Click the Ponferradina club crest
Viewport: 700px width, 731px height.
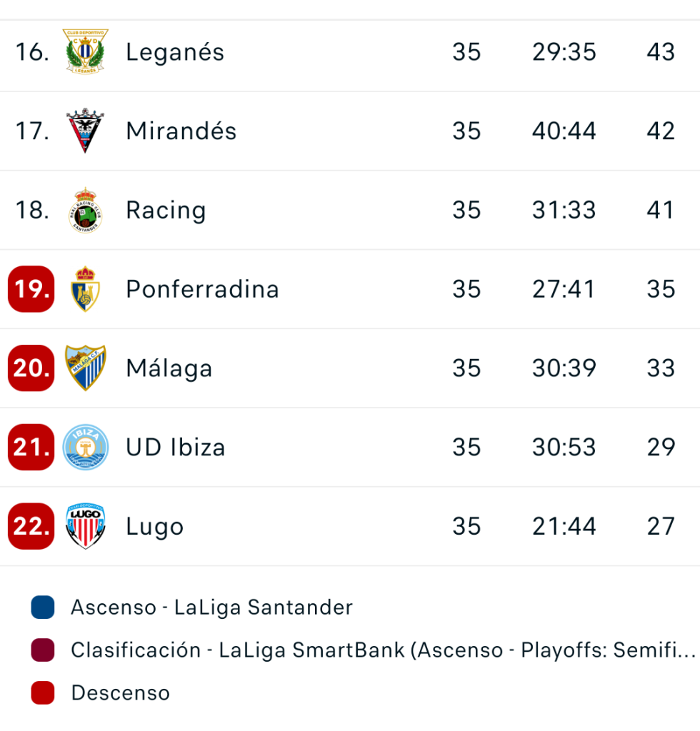click(x=85, y=289)
